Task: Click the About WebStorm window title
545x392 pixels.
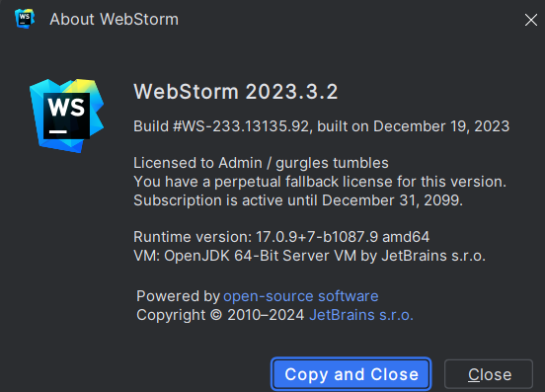Action: click(x=114, y=19)
